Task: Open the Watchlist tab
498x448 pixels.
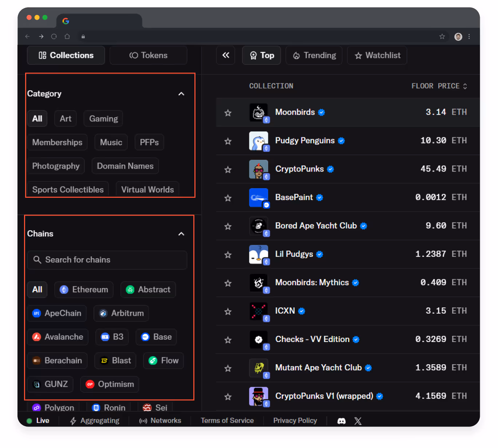Action: tap(377, 55)
